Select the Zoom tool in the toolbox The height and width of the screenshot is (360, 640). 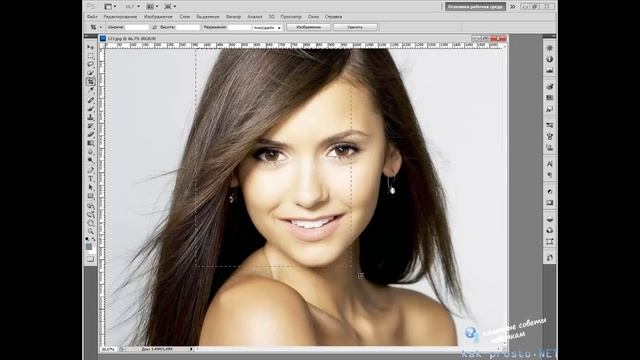tap(91, 231)
